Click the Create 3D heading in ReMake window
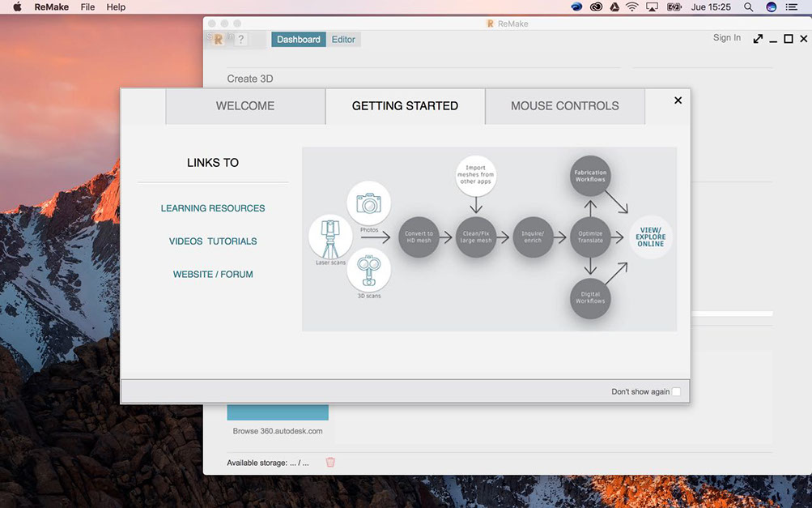This screenshot has height=508, width=812. click(x=249, y=79)
